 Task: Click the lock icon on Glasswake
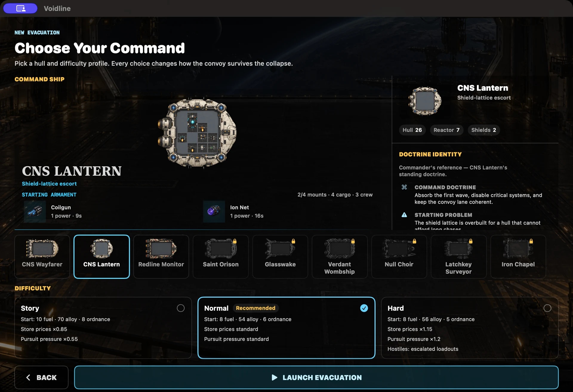point(293,241)
